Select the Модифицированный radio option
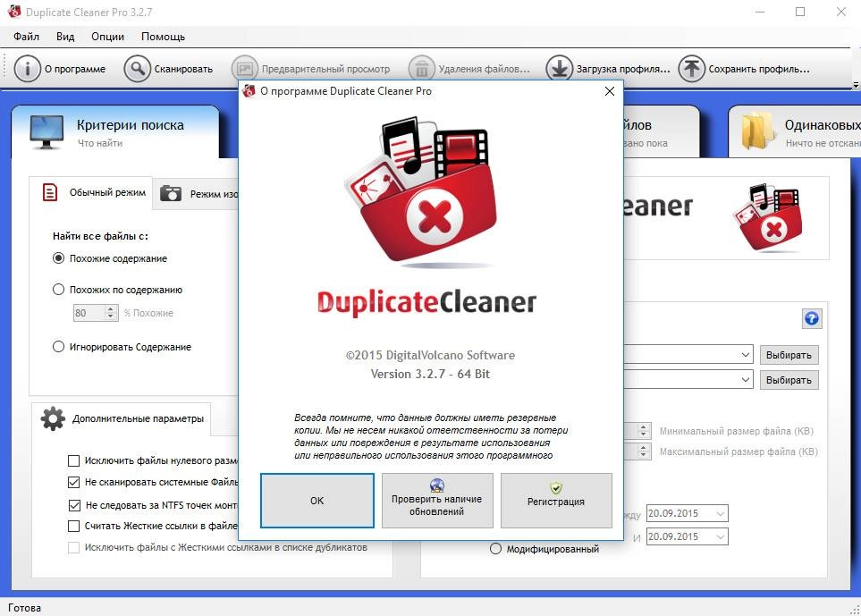 (495, 548)
